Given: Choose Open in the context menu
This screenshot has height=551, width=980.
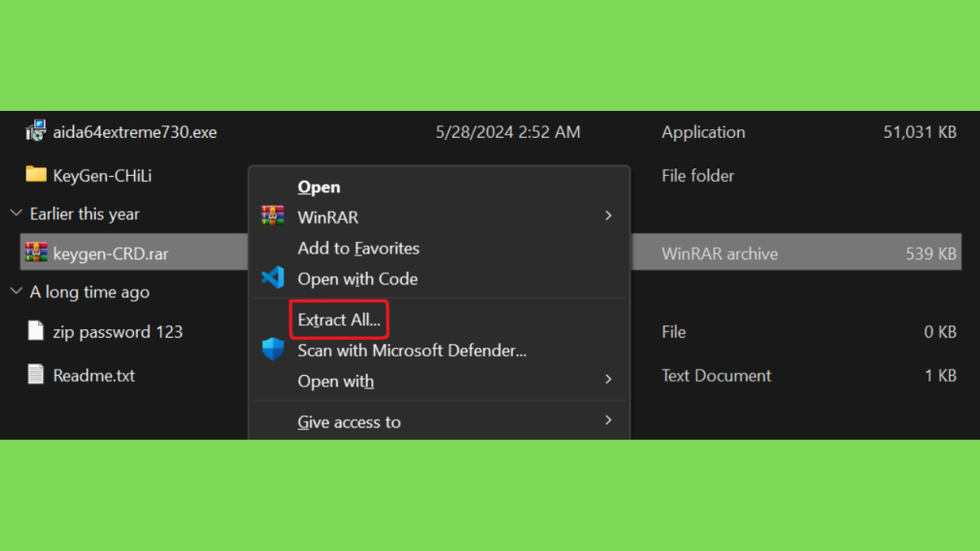Looking at the screenshot, I should pyautogui.click(x=319, y=187).
